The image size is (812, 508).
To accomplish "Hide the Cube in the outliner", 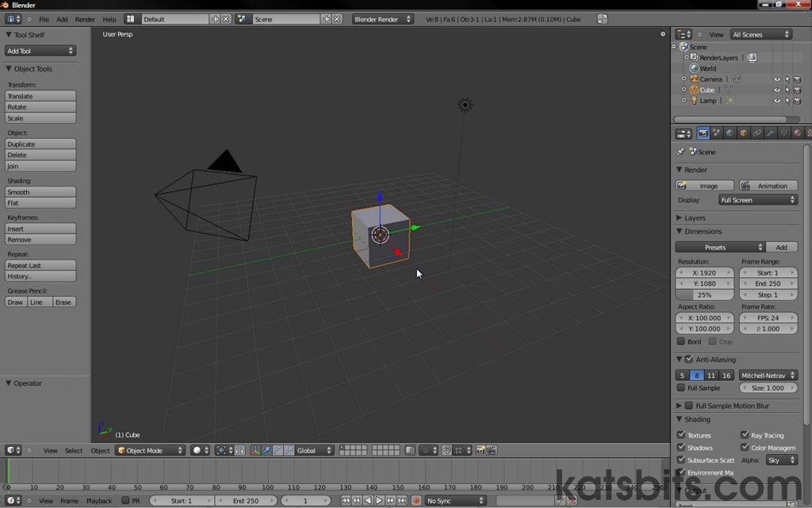I will point(777,90).
